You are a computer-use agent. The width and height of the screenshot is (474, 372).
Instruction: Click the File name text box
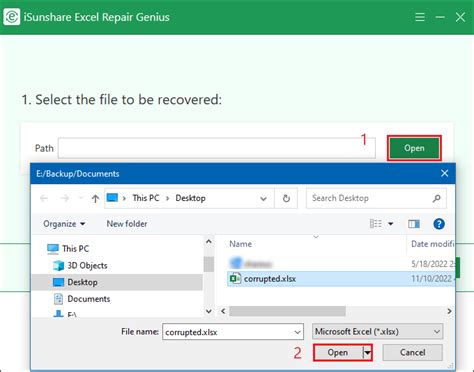click(233, 332)
